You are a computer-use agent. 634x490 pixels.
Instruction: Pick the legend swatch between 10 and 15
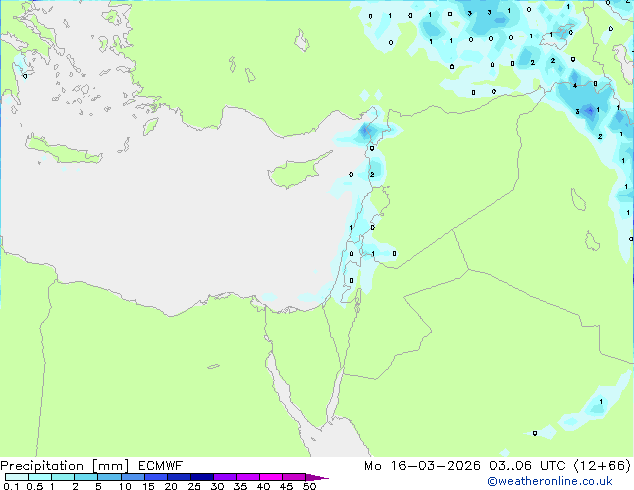[132, 477]
